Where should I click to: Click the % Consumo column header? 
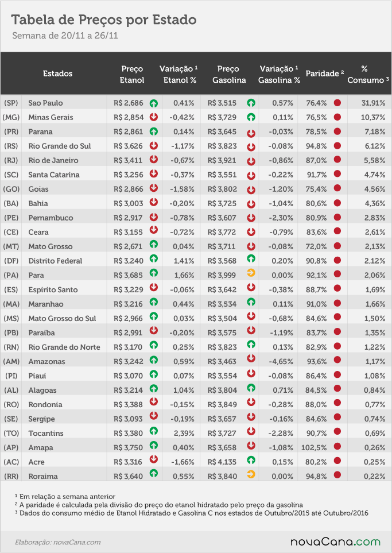pyautogui.click(x=368, y=75)
